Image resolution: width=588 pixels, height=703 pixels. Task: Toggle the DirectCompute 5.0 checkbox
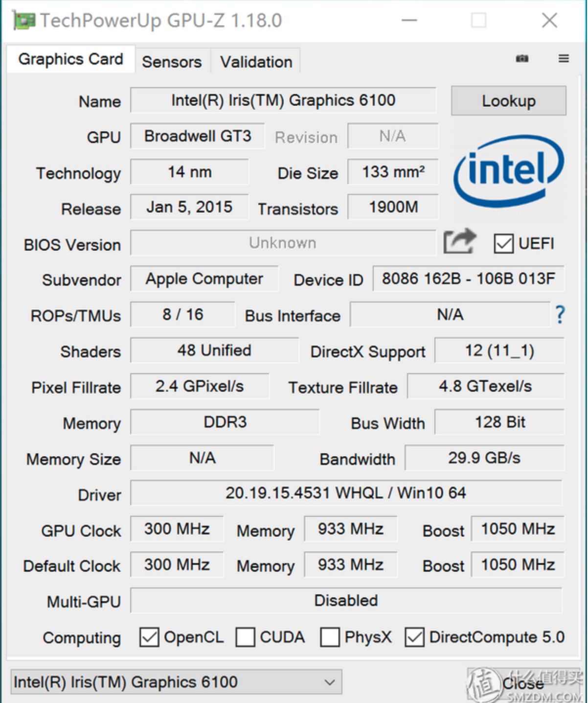[x=414, y=637]
